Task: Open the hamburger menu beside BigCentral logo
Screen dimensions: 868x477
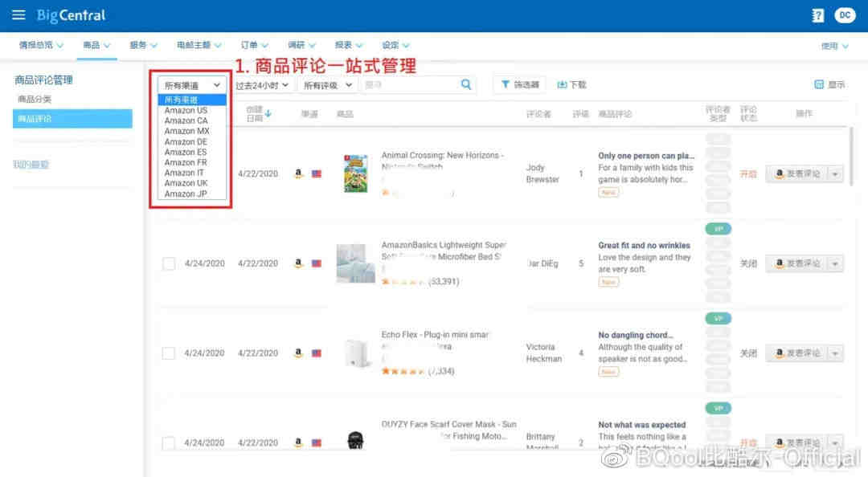Action: pos(18,15)
